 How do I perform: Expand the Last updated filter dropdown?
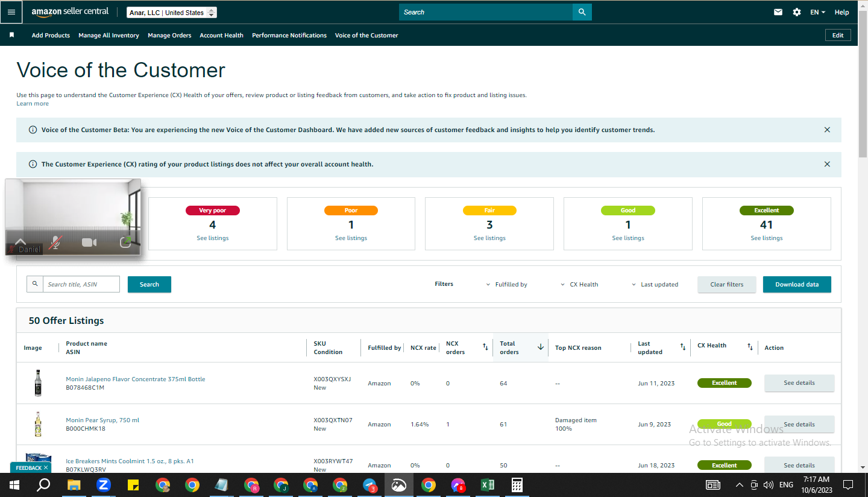pyautogui.click(x=655, y=285)
